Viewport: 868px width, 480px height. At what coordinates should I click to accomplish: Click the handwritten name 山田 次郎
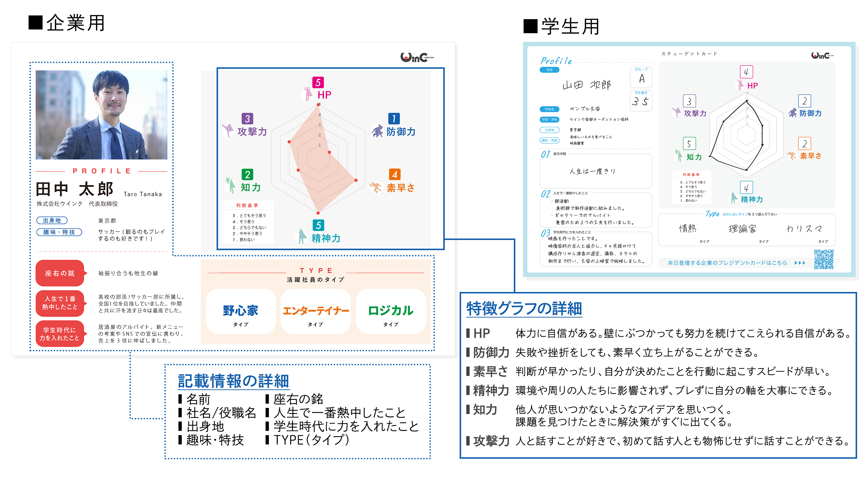(x=587, y=85)
